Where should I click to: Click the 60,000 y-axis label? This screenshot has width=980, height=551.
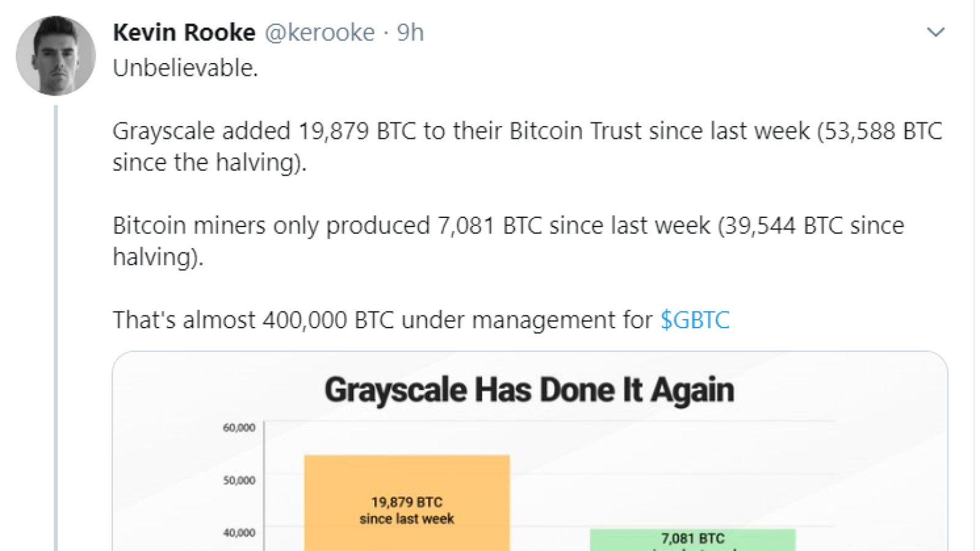click(x=239, y=427)
